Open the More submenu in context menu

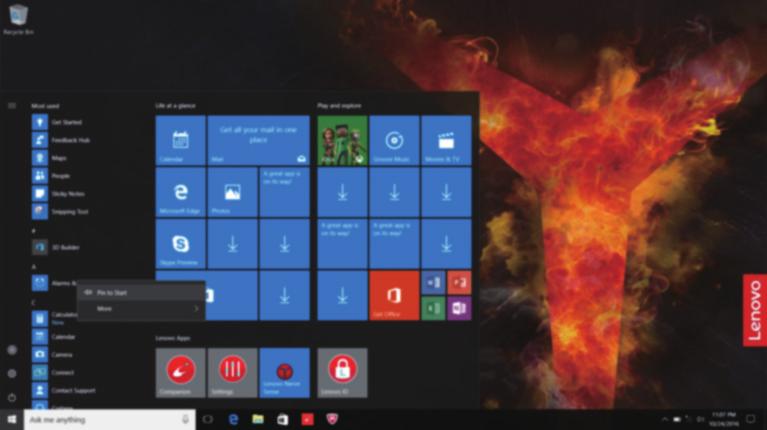tap(141, 309)
